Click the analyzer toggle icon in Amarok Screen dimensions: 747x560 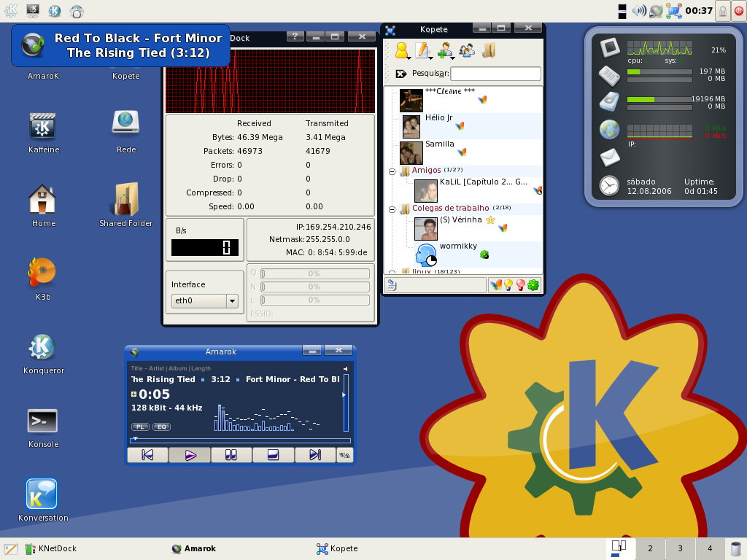pyautogui.click(x=345, y=455)
